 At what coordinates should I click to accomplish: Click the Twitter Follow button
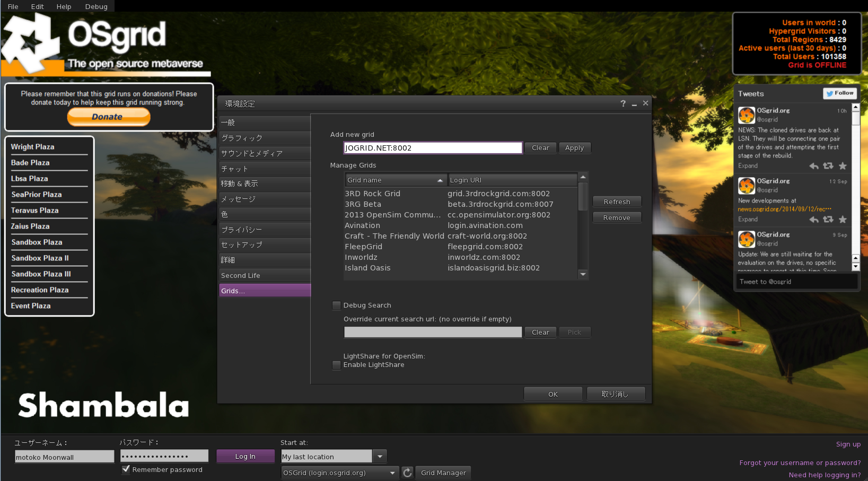840,93
